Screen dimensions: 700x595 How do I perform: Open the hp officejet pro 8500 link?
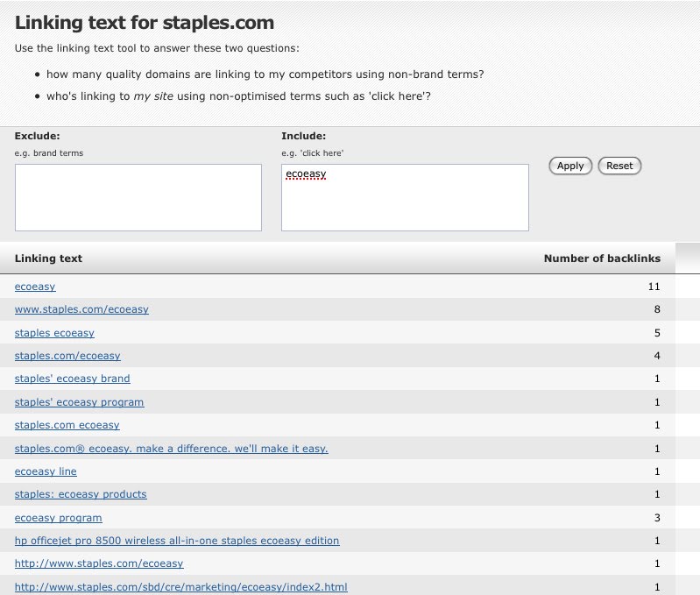(x=177, y=541)
